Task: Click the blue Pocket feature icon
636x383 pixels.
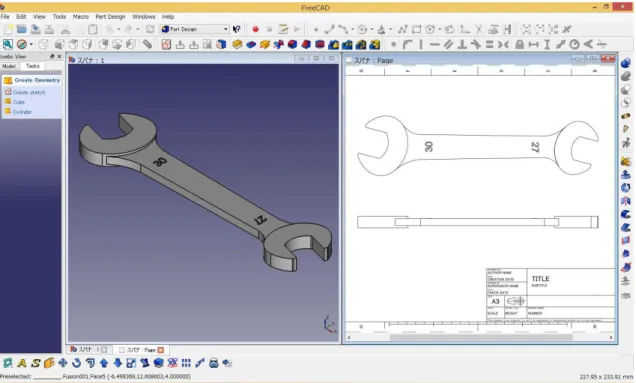Action: point(251,44)
